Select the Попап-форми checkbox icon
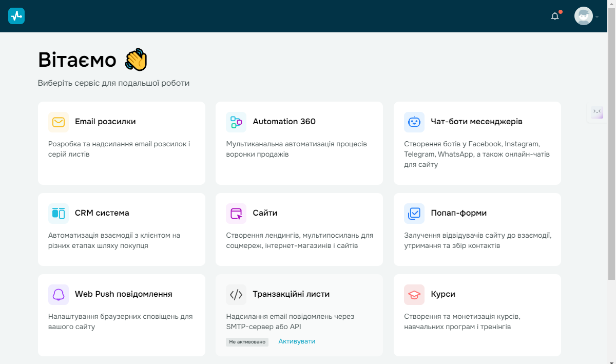Image resolution: width=616 pixels, height=364 pixels. [x=414, y=213]
